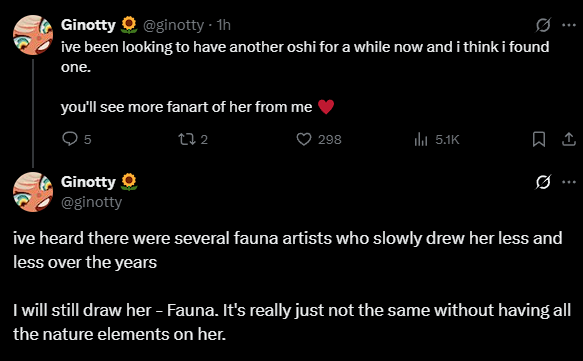Click the retweet icon showing 2 reposts
Viewport: 583px width, 361px height.
pyautogui.click(x=185, y=139)
